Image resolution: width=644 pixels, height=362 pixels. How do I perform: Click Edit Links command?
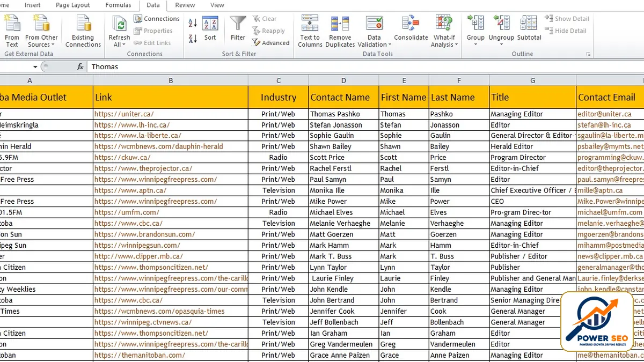(152, 43)
